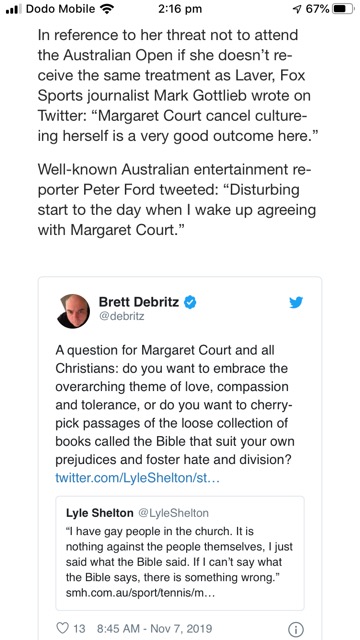Tap the blue verified badge
The image size is (360, 640).
[190, 302]
